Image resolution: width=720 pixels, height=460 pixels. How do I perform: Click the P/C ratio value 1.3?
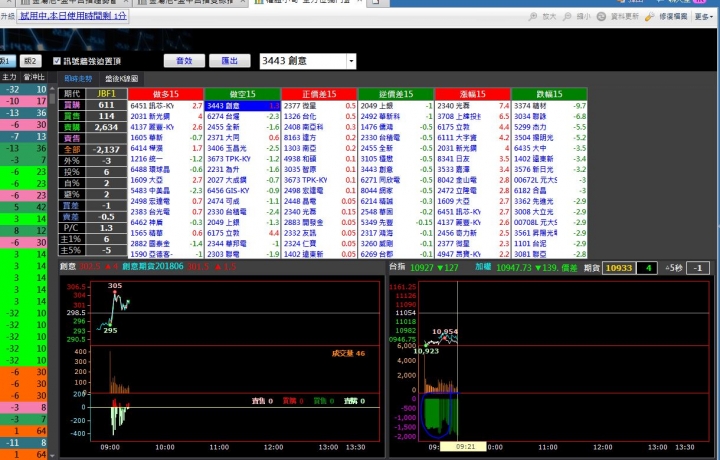coord(106,228)
